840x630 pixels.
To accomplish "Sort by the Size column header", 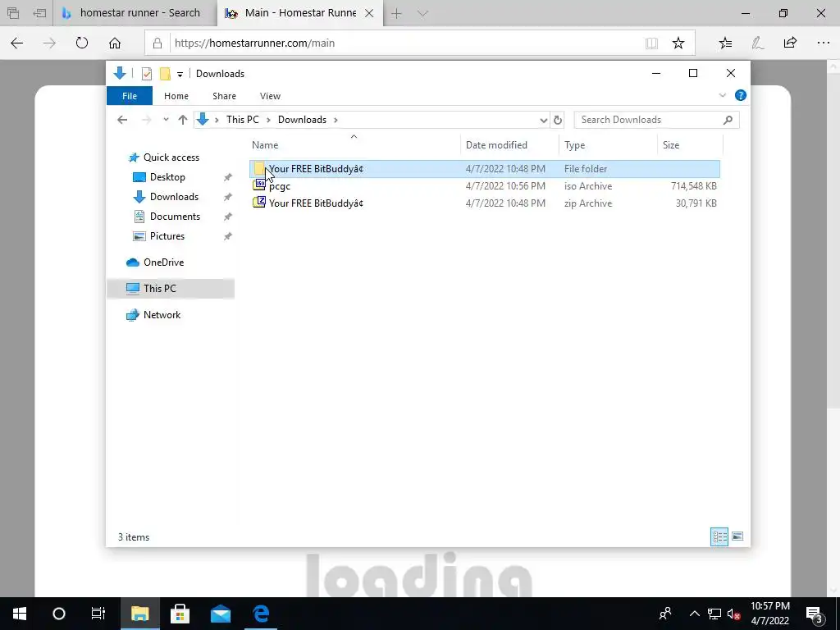I will pos(690,144).
